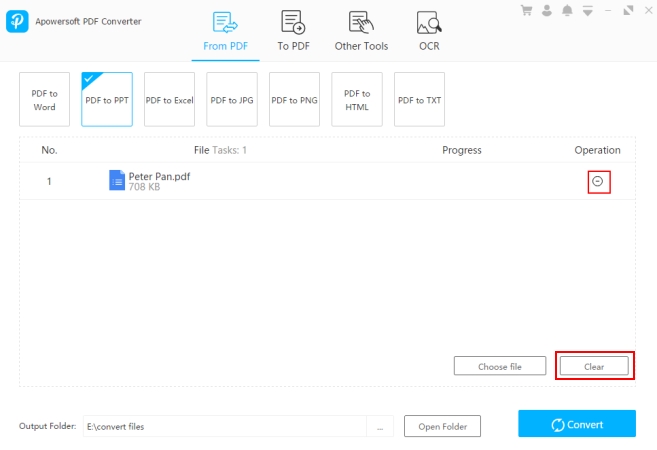Select the PDF to Excel conversion option

coord(169,99)
